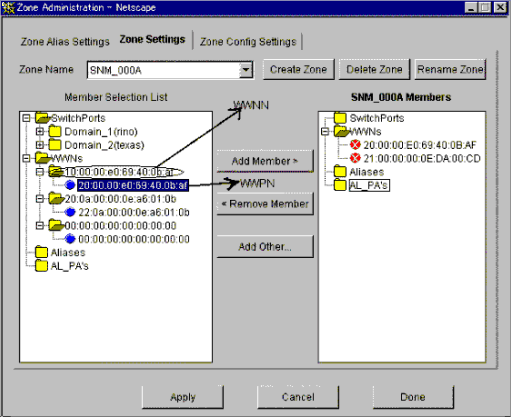The image size is (511, 417).
Task: Expand the Domain_1(rino) tree node
Action: click(40, 131)
